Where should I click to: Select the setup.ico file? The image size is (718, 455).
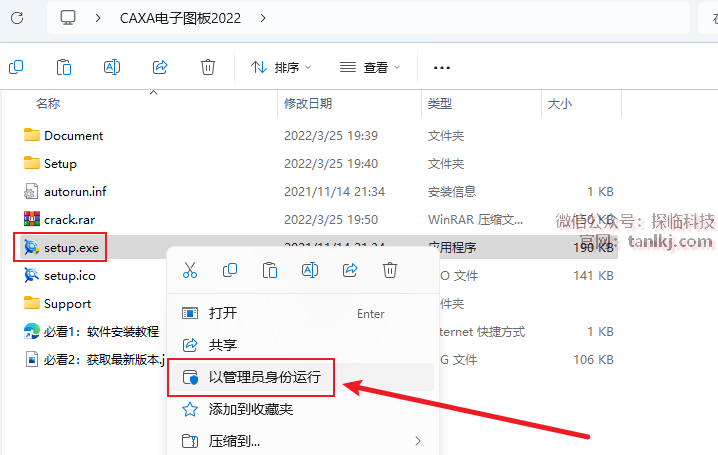tap(70, 276)
